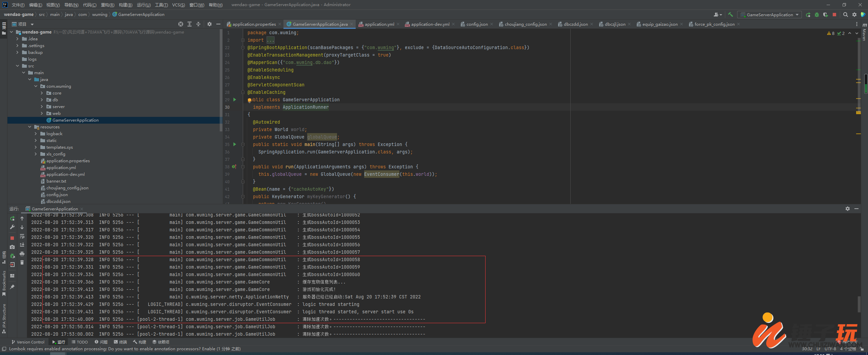This screenshot has width=868, height=355.
Task: Click the wrench icon in Run console sidebar
Action: tap(12, 227)
